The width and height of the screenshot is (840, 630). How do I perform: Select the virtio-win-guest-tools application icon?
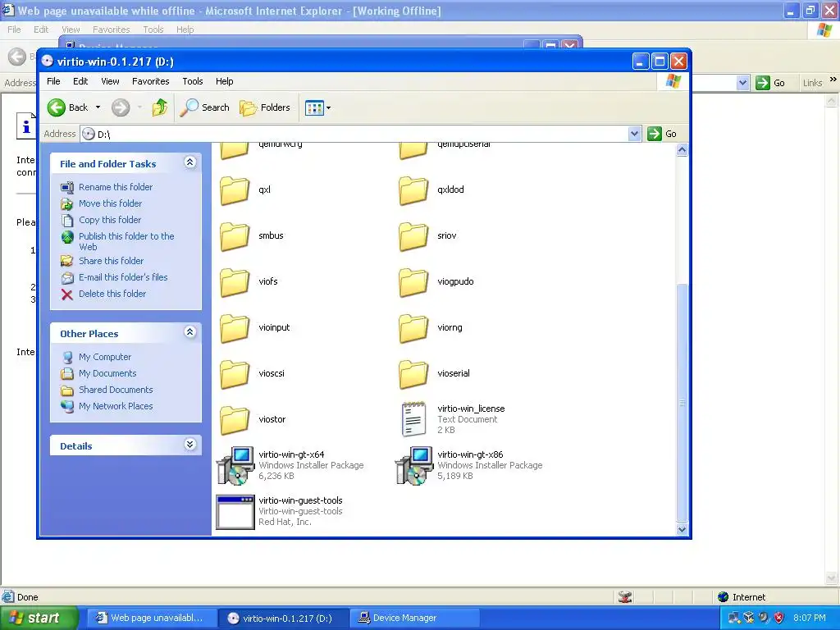click(235, 512)
